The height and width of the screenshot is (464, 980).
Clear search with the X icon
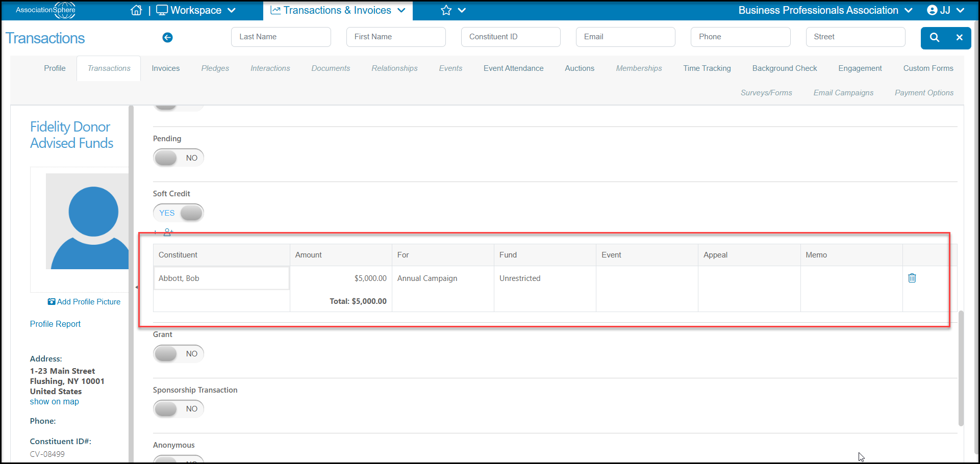click(x=959, y=37)
